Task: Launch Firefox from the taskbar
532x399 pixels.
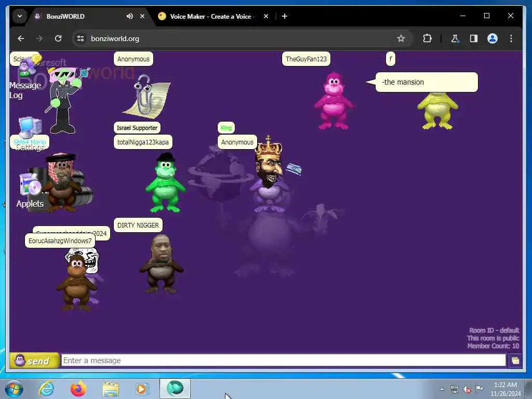Action: click(x=78, y=389)
